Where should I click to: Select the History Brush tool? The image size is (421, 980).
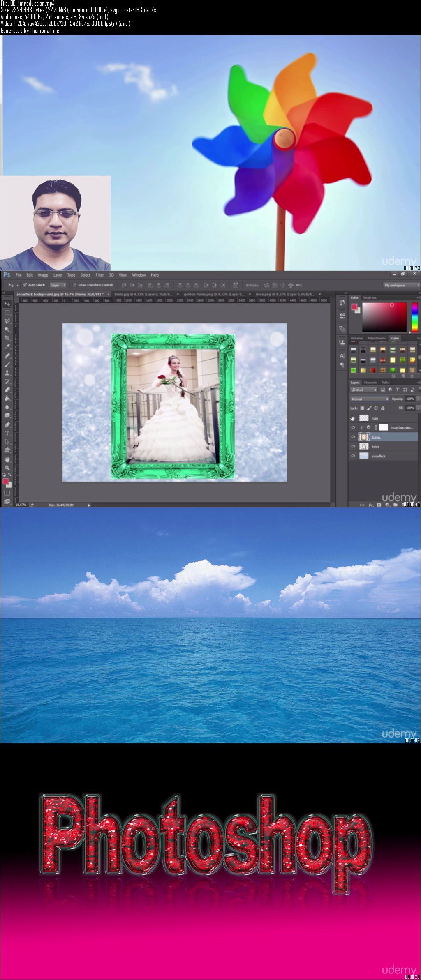(7, 381)
